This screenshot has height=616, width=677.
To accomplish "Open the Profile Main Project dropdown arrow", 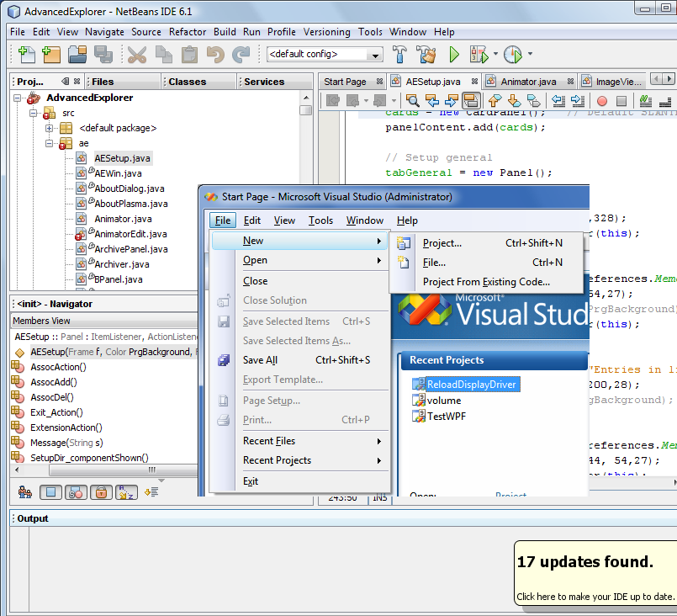I will click(530, 54).
